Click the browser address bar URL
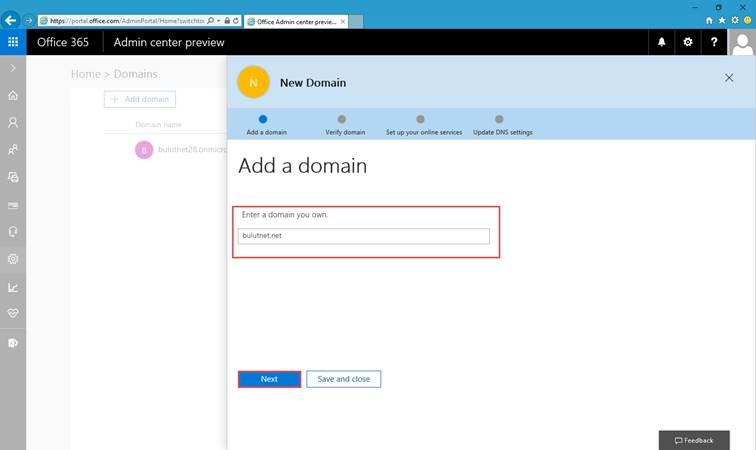Image resolution: width=756 pixels, height=450 pixels. point(127,21)
